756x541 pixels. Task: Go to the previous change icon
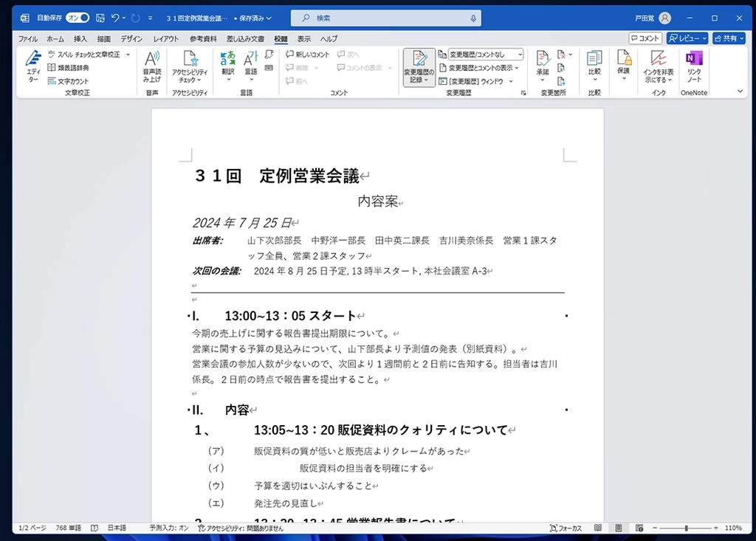tap(561, 68)
